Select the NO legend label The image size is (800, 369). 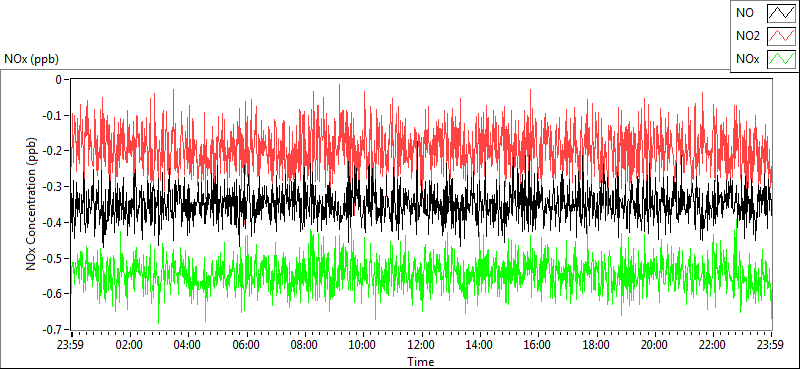744,13
